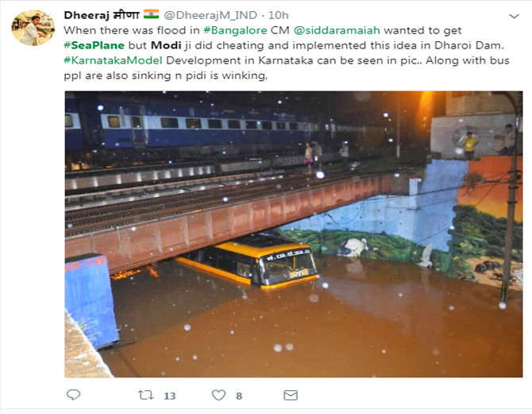View the like count of 8

[239, 396]
